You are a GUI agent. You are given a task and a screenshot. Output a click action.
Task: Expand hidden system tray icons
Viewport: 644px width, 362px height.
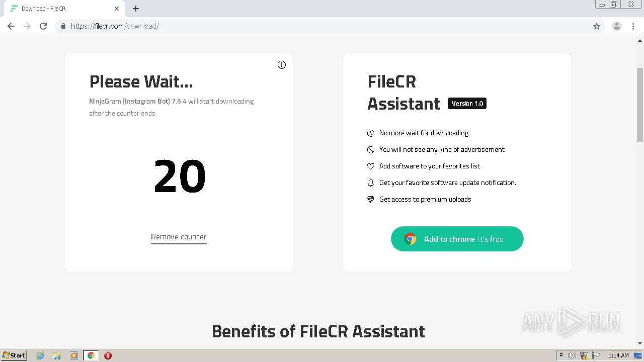point(561,355)
